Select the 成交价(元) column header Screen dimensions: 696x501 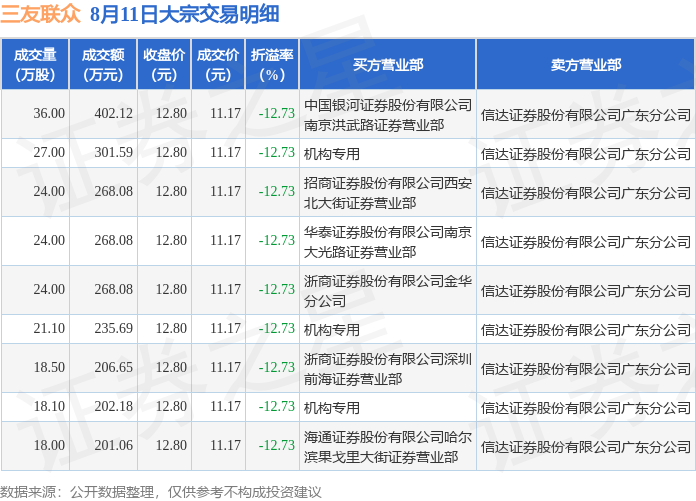(x=218, y=65)
